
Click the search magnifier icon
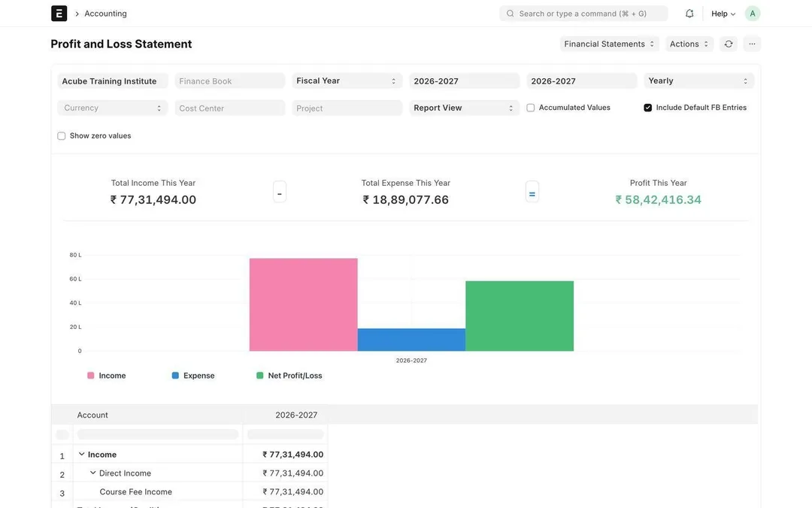click(x=510, y=14)
